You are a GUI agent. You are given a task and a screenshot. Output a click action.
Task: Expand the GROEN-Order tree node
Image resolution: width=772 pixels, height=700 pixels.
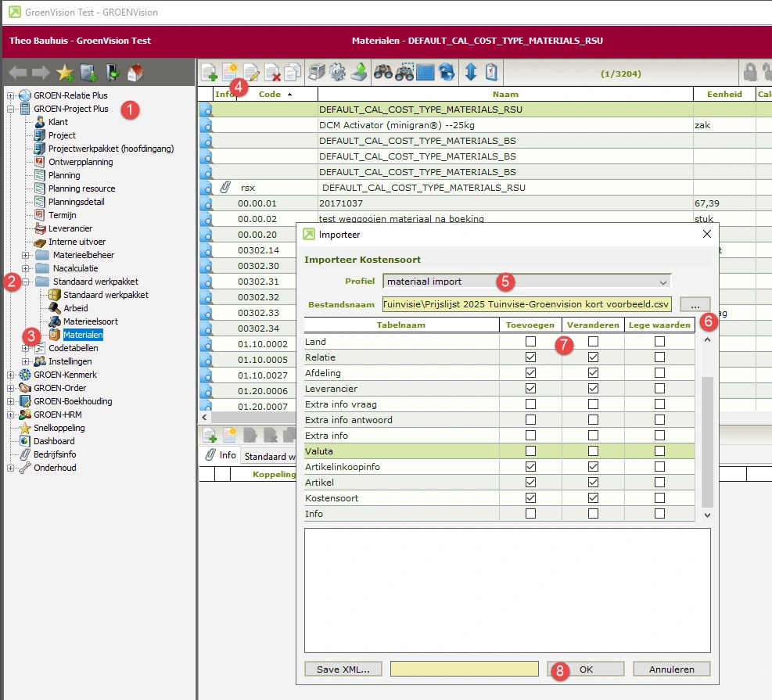pos(11,388)
